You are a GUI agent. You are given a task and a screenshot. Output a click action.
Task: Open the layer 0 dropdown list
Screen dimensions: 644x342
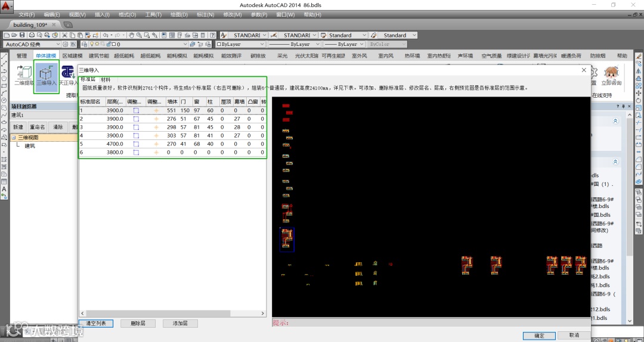click(185, 44)
